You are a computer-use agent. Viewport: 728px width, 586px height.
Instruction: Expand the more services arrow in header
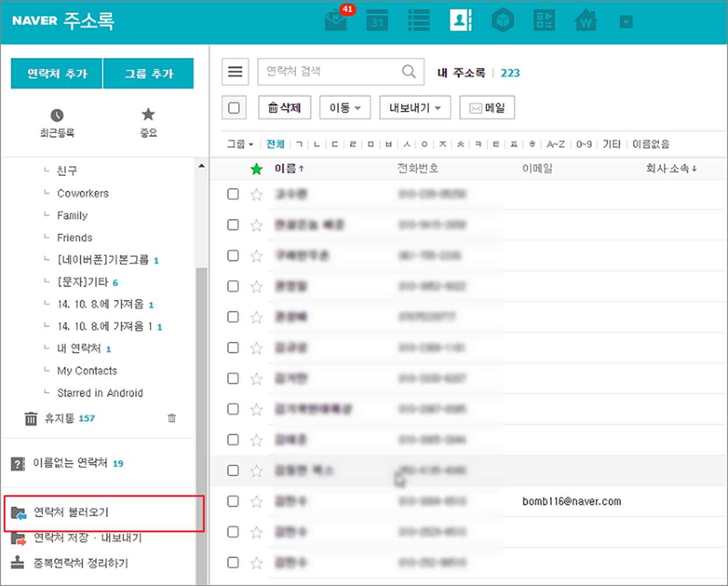pyautogui.click(x=626, y=22)
